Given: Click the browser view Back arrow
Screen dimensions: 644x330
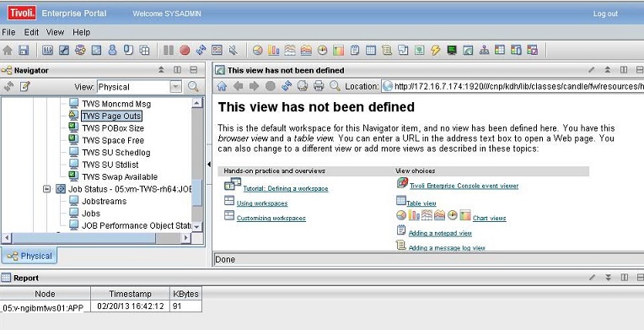Looking at the screenshot, I should pyautogui.click(x=238, y=86).
